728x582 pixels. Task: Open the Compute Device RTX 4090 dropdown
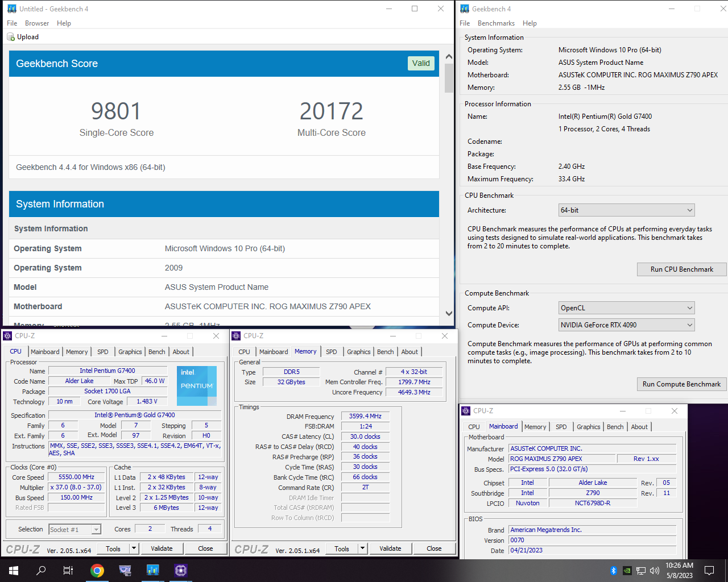click(627, 325)
